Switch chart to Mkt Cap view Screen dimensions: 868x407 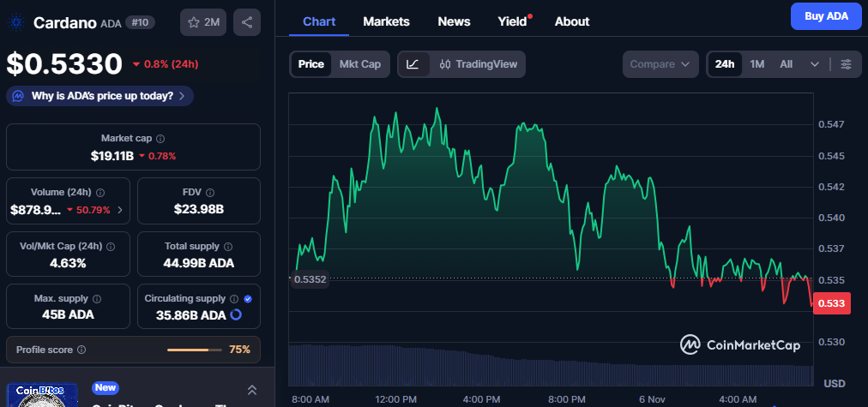pyautogui.click(x=359, y=64)
